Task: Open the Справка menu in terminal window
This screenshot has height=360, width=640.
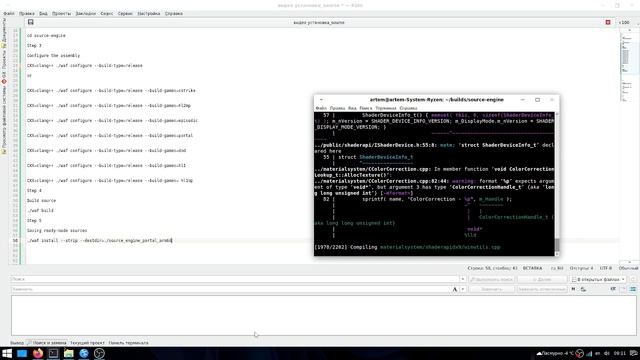Action: coord(408,108)
